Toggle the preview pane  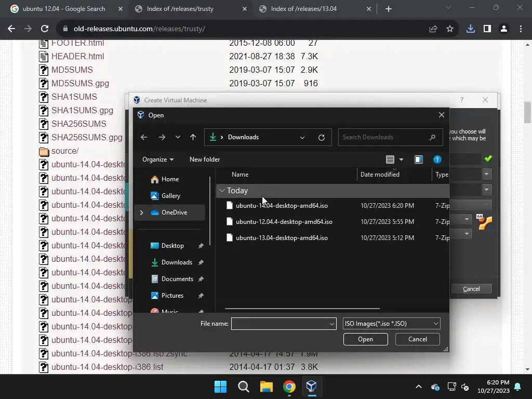coord(419,159)
